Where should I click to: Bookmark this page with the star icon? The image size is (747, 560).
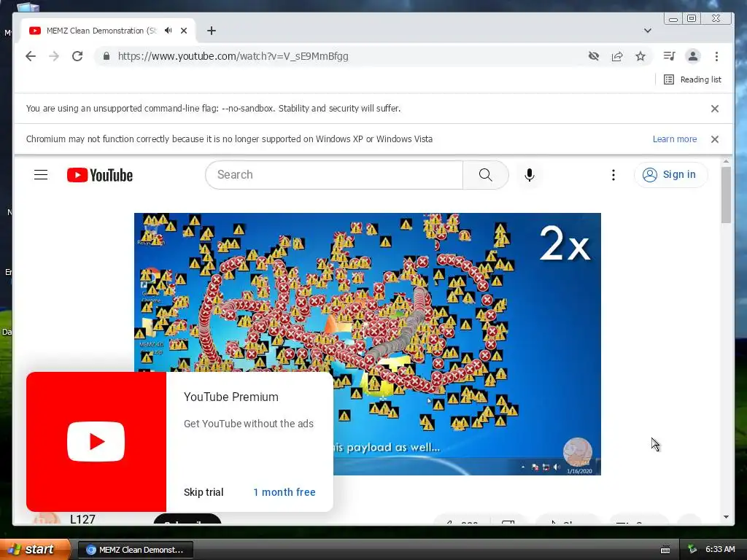click(x=640, y=56)
